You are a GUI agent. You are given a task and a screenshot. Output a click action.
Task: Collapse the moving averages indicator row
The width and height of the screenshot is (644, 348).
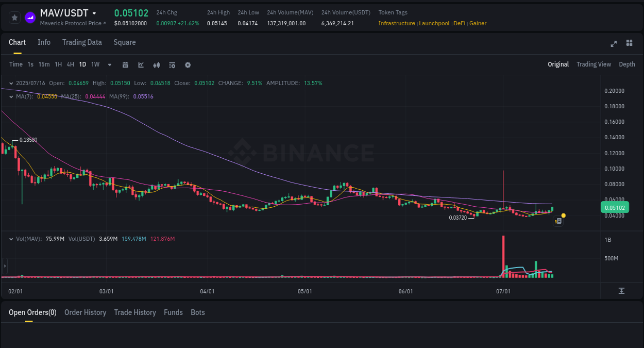[x=11, y=96]
